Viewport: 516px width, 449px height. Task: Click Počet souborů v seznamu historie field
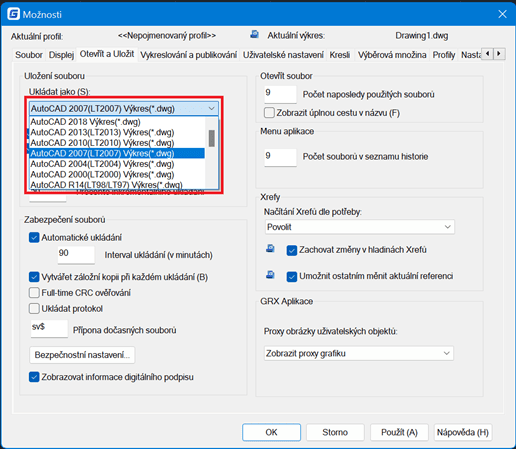click(280, 157)
